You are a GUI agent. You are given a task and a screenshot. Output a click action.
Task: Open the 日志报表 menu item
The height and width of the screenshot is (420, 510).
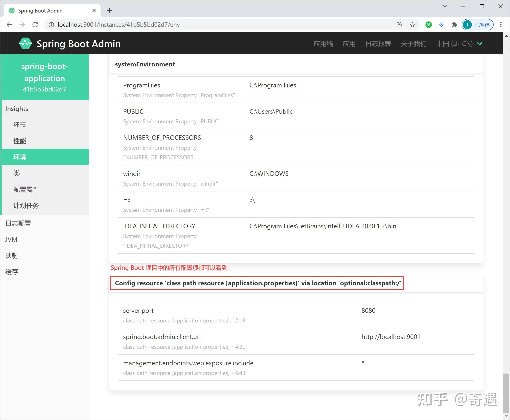378,44
